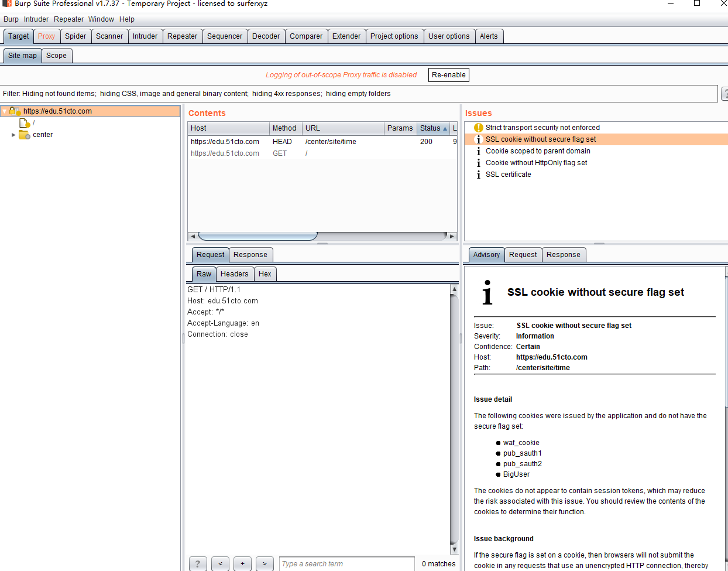Select the SSL certificate issue
This screenshot has width=728, height=571.
(509, 175)
